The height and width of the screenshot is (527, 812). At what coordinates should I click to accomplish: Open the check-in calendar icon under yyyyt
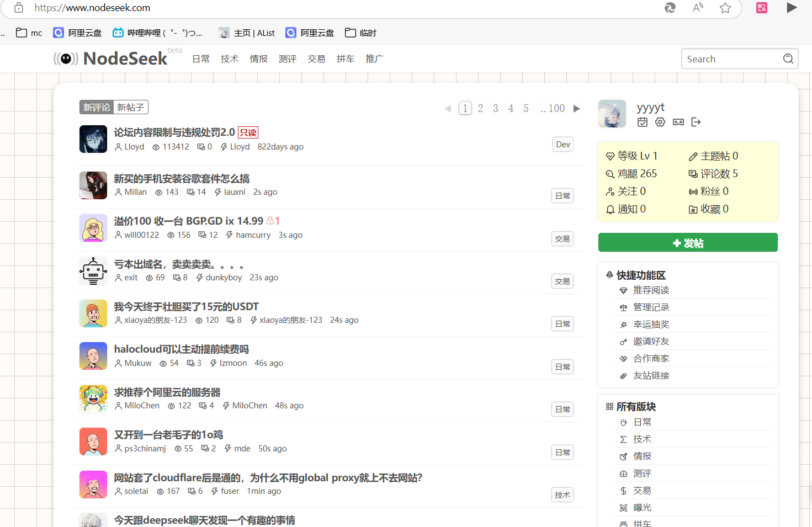pyautogui.click(x=643, y=122)
